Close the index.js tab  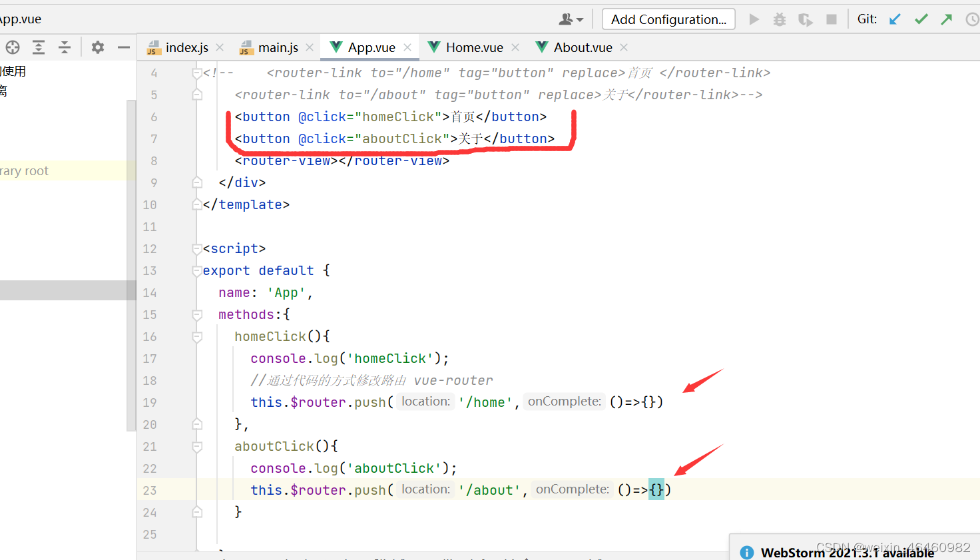(220, 47)
